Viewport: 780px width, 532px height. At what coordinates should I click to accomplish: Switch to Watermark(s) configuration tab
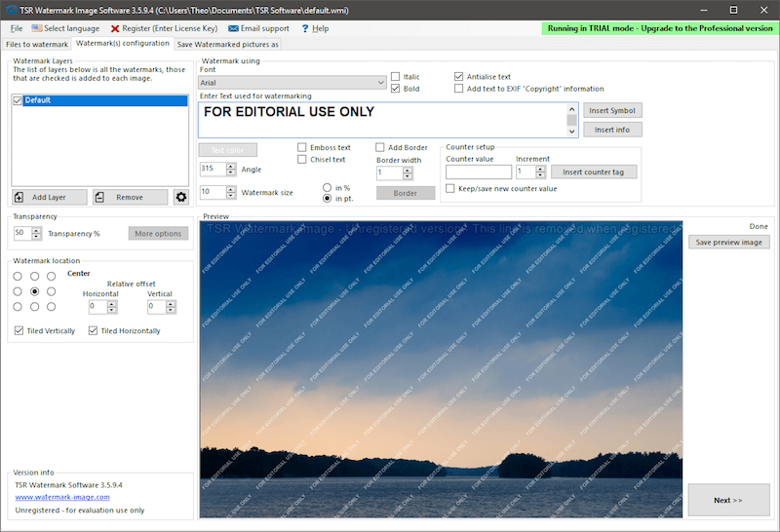tap(123, 43)
